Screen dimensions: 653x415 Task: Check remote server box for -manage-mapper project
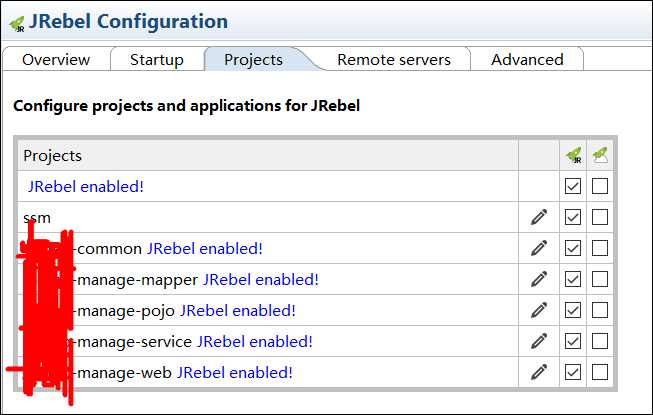[600, 279]
